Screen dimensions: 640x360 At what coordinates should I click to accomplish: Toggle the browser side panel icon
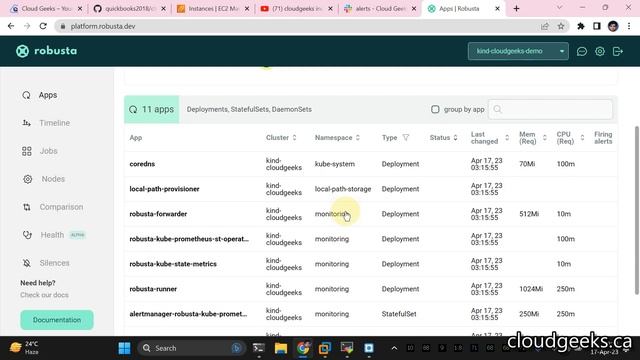click(597, 26)
